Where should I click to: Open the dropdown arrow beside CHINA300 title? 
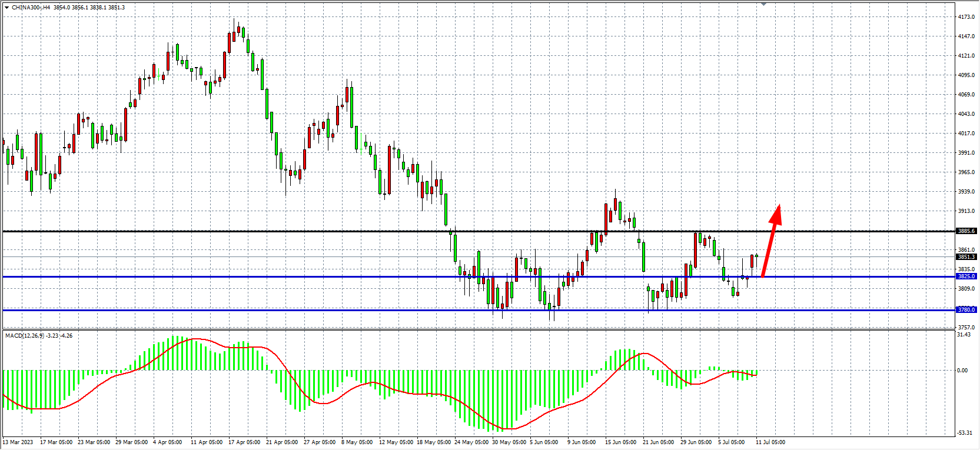pyautogui.click(x=6, y=8)
